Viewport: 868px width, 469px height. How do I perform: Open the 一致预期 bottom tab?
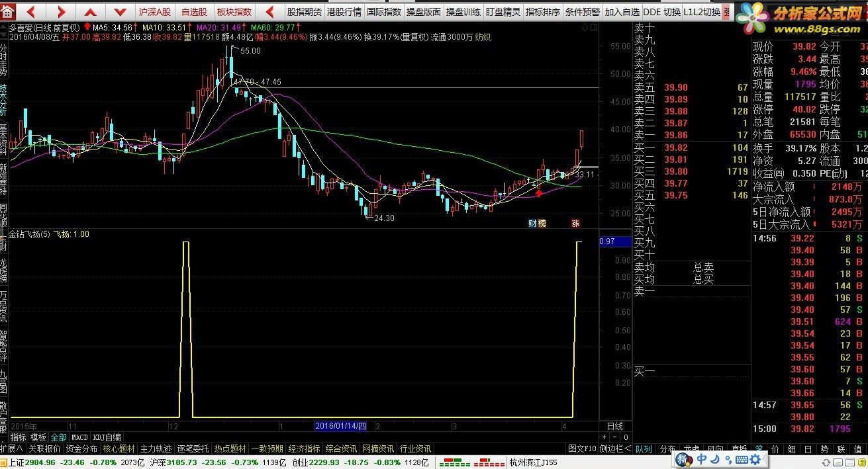(267, 448)
